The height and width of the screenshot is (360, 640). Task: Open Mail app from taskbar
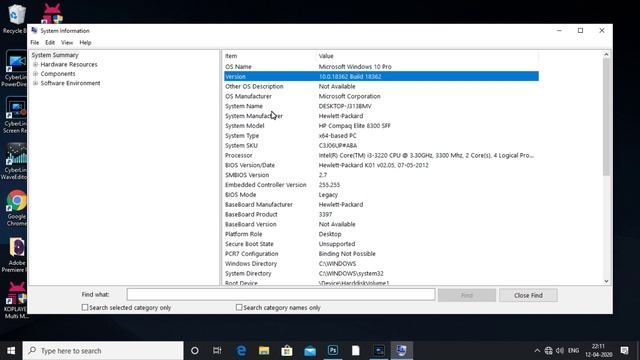pyautogui.click(x=310, y=351)
